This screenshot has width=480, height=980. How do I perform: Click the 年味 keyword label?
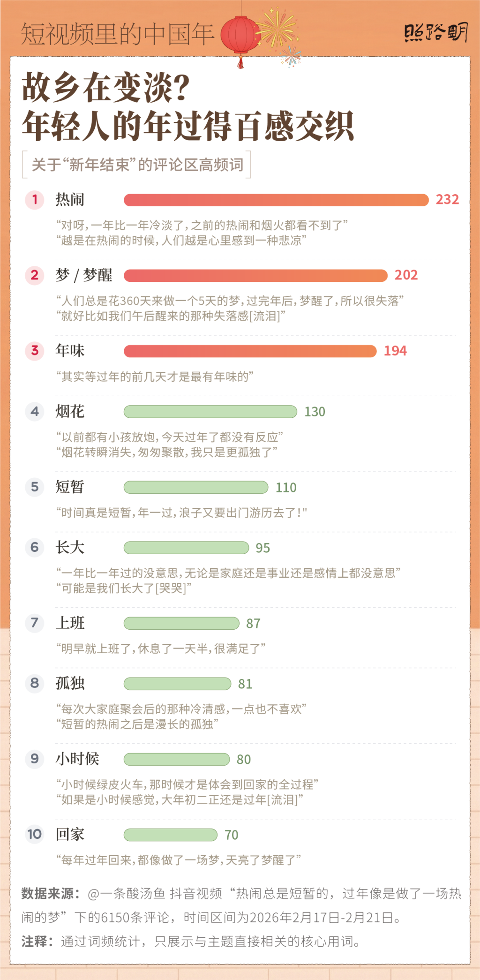tap(70, 351)
